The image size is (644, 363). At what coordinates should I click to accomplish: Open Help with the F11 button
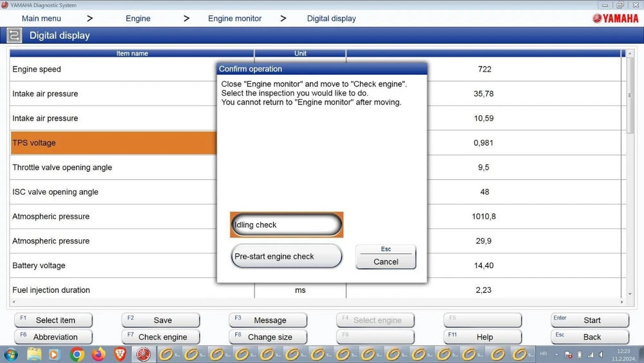(482, 337)
